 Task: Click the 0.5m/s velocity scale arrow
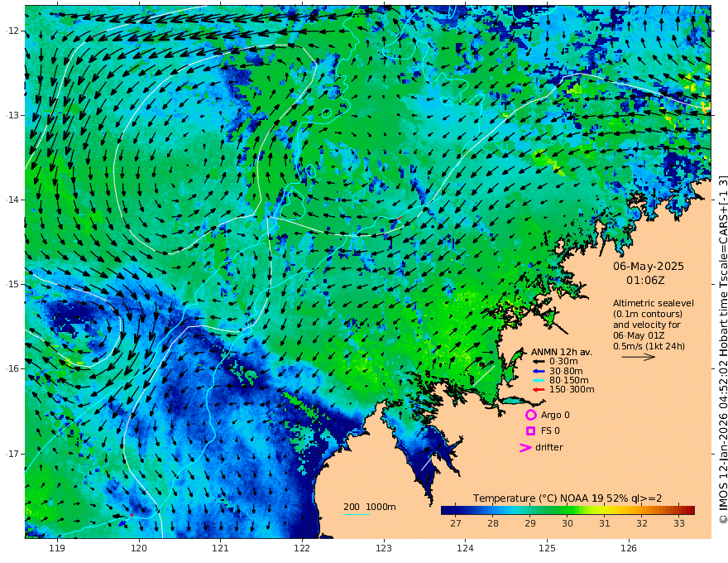coord(639,357)
